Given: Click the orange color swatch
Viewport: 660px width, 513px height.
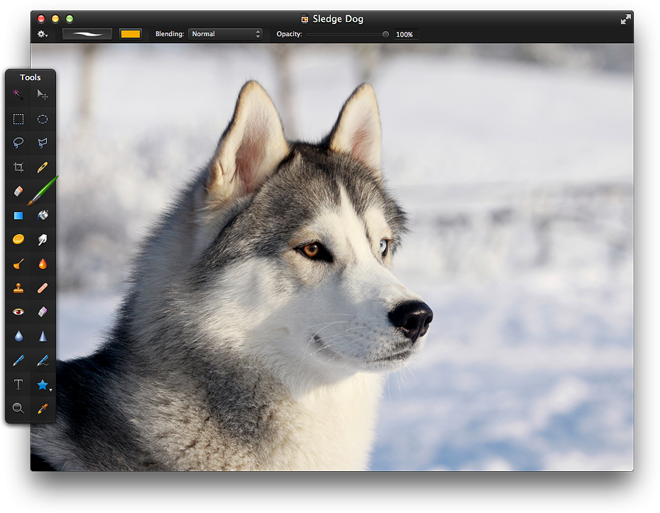Looking at the screenshot, I should pos(130,34).
